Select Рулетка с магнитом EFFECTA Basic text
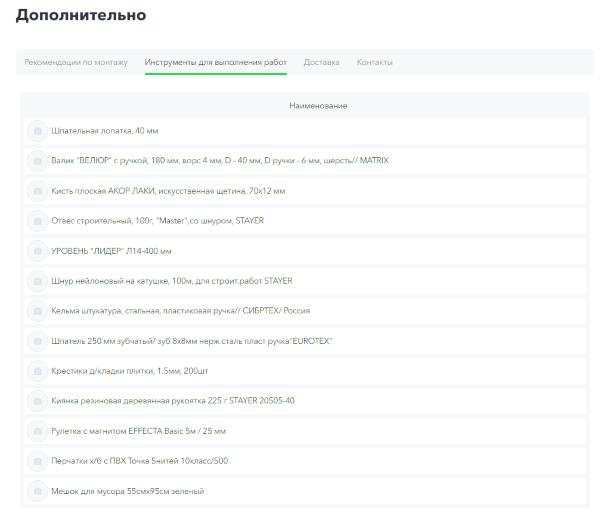600x525 pixels. (138, 431)
